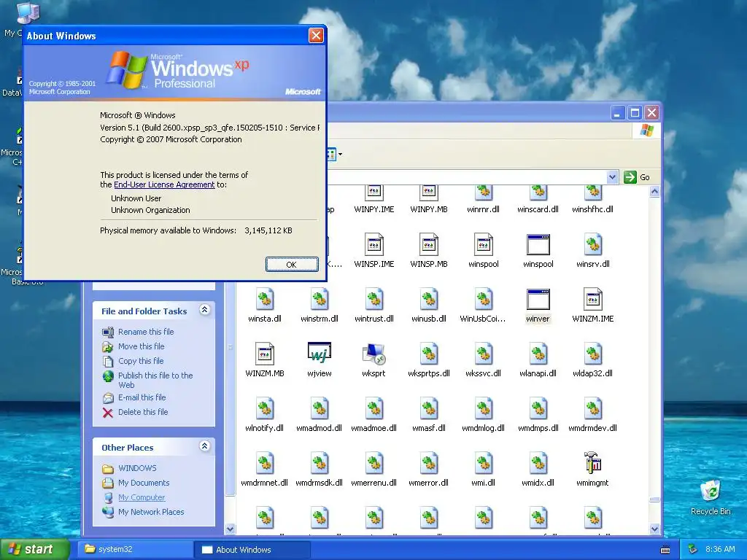Click Delete this file task
The height and width of the screenshot is (560, 747).
coord(143,413)
